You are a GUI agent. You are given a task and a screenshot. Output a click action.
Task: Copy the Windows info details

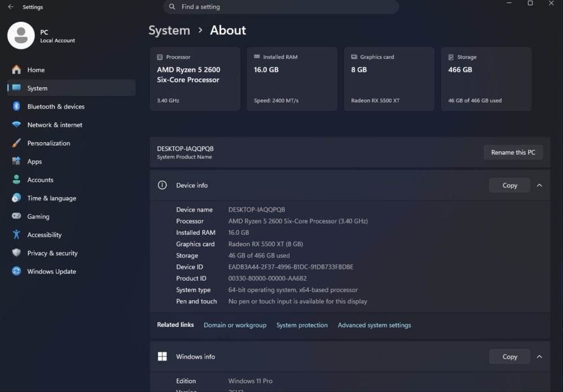point(510,357)
